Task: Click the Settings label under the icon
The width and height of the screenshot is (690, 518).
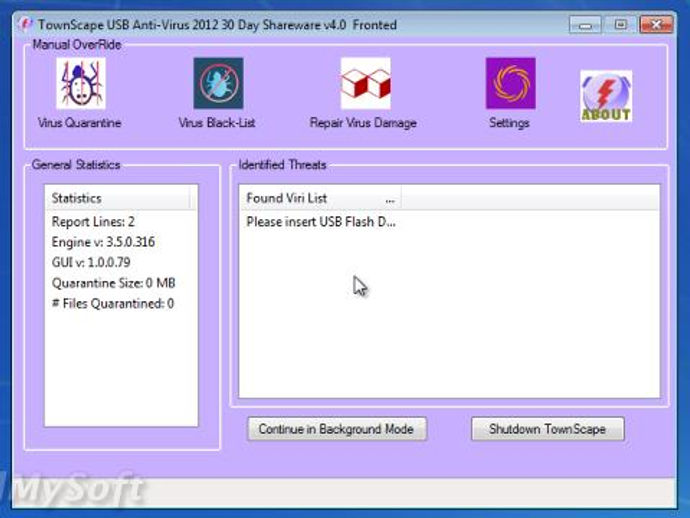Action: pyautogui.click(x=509, y=123)
